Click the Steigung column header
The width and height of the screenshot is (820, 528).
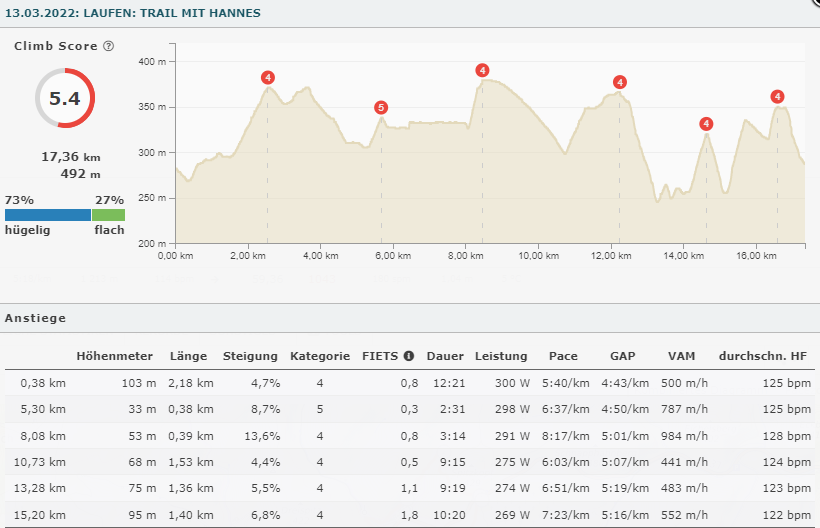click(x=250, y=355)
